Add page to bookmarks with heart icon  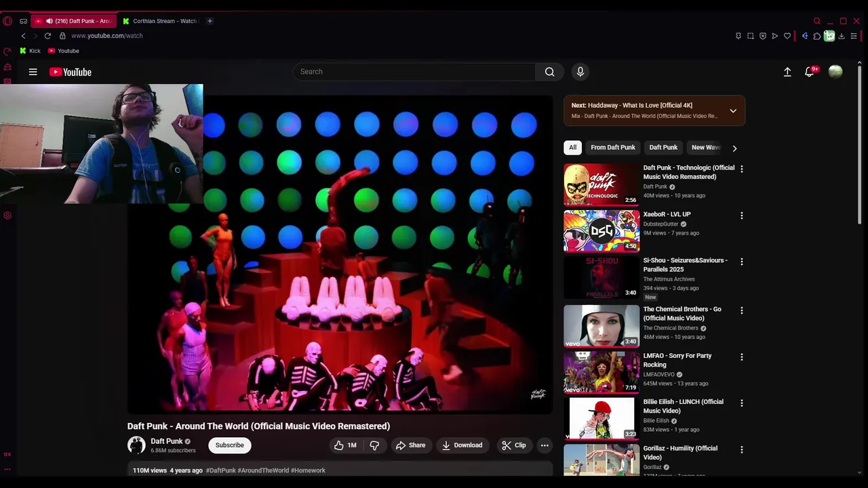pyautogui.click(x=787, y=36)
